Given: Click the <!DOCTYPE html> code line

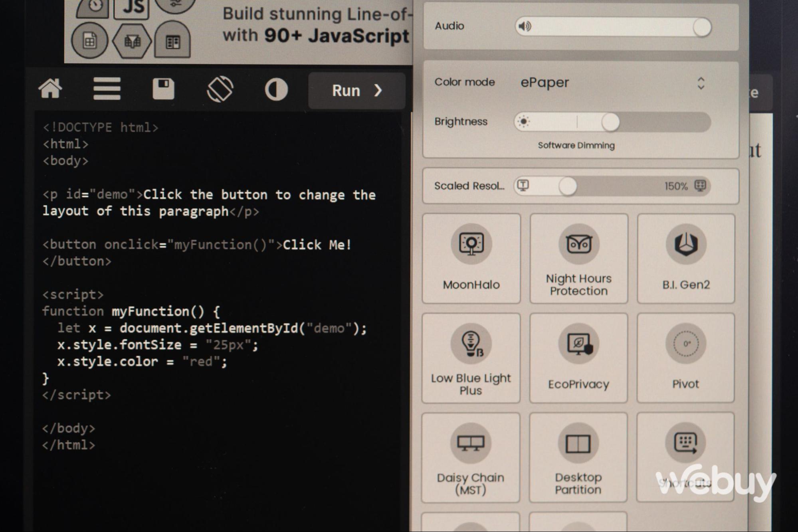Looking at the screenshot, I should point(101,128).
